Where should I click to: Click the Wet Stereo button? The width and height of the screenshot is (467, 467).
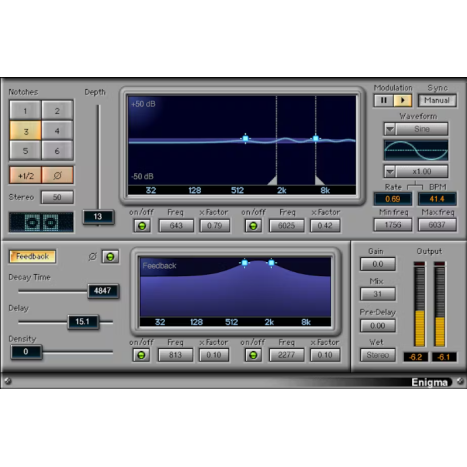point(378,355)
